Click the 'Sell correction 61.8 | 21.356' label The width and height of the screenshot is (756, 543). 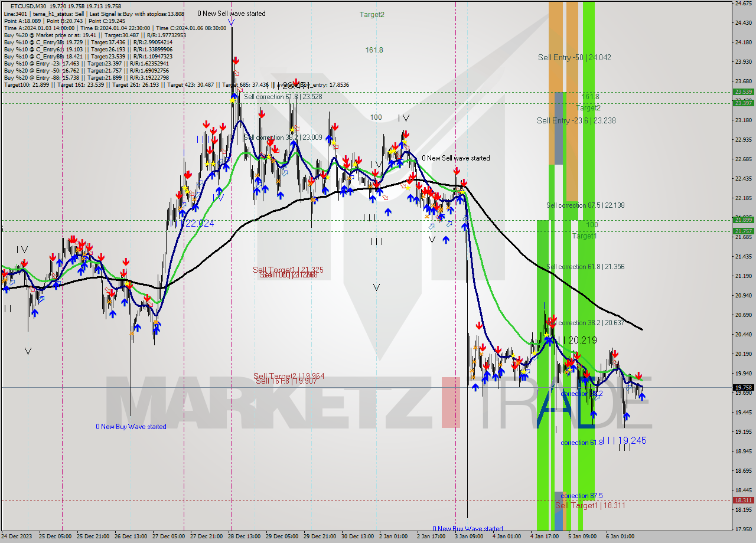[585, 267]
